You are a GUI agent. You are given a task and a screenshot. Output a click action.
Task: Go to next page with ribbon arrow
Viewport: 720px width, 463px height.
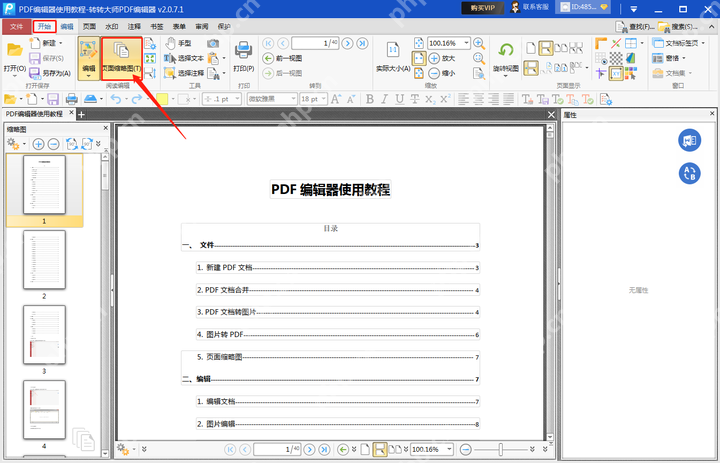click(x=348, y=43)
